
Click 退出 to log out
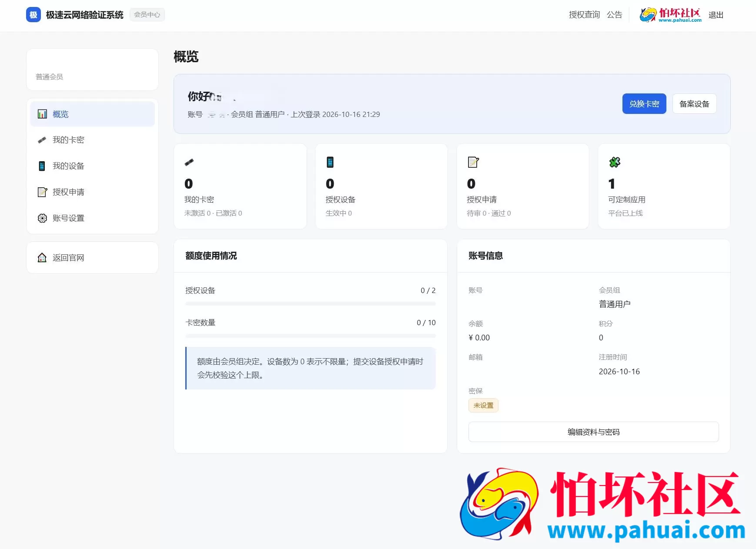tap(716, 15)
